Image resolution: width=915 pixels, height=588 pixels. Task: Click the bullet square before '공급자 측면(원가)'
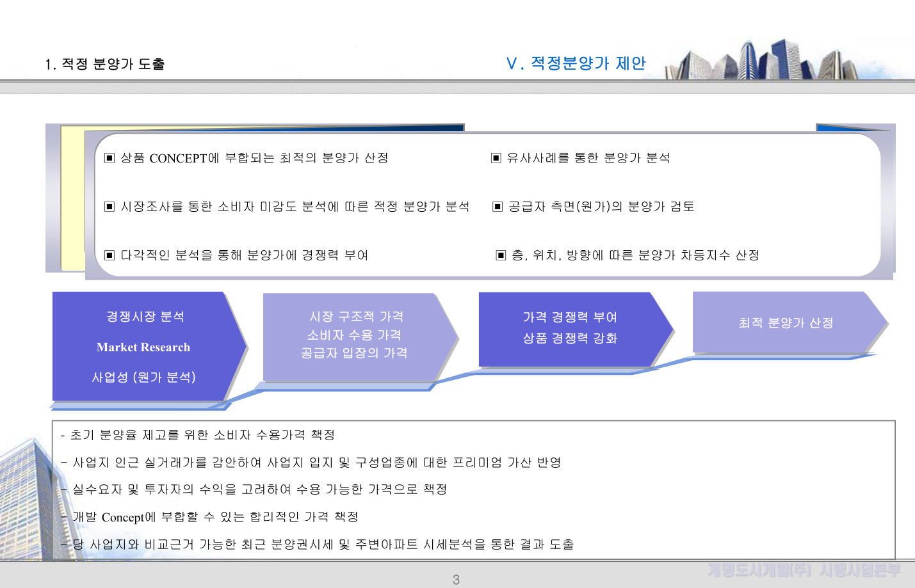(498, 207)
